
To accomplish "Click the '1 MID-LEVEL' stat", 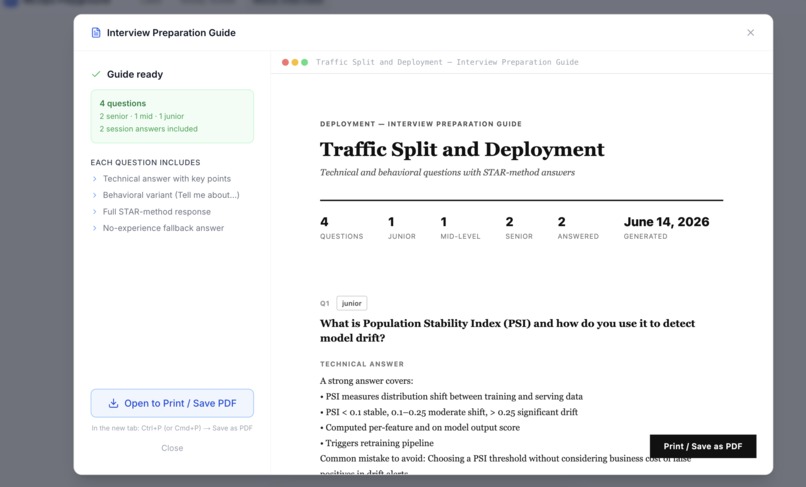I will [x=460, y=228].
